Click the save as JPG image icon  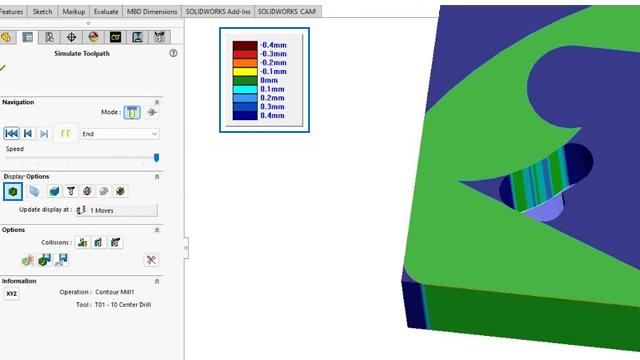pyautogui.click(x=61, y=260)
